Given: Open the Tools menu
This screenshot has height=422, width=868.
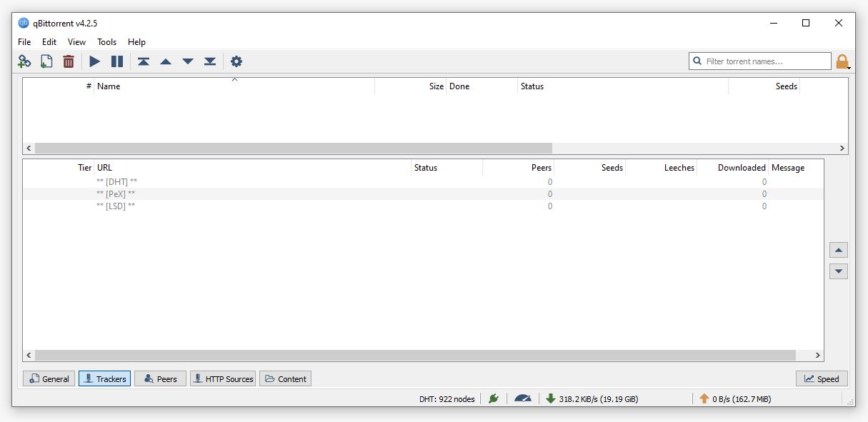Looking at the screenshot, I should tap(106, 42).
